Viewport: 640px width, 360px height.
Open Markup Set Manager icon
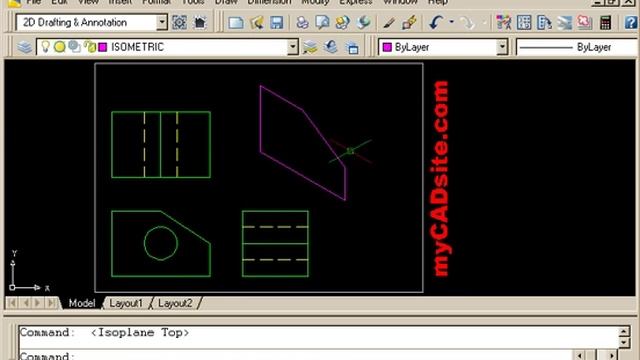(x=584, y=22)
